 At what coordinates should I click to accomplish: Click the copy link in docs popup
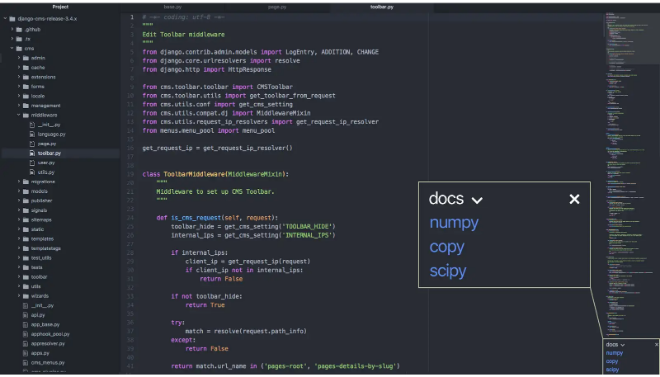point(447,247)
